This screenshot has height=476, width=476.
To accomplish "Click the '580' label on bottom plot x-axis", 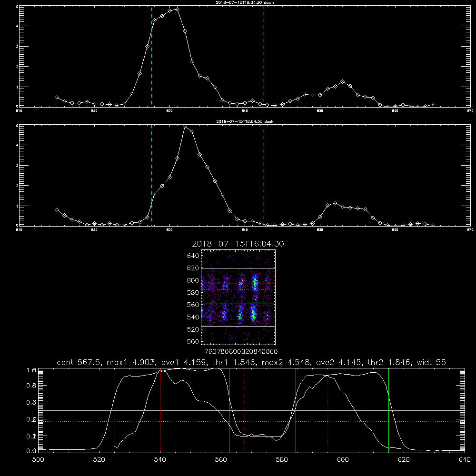I will click(282, 460).
